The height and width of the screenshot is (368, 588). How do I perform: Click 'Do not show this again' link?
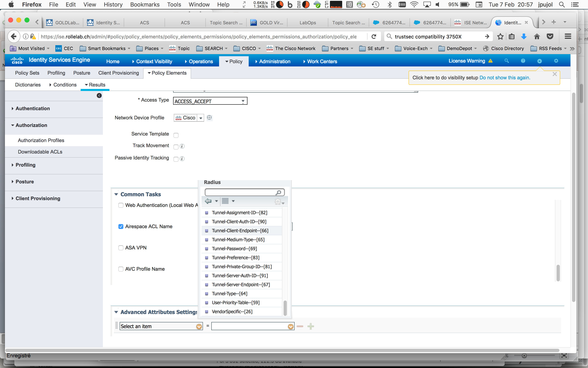click(x=505, y=78)
